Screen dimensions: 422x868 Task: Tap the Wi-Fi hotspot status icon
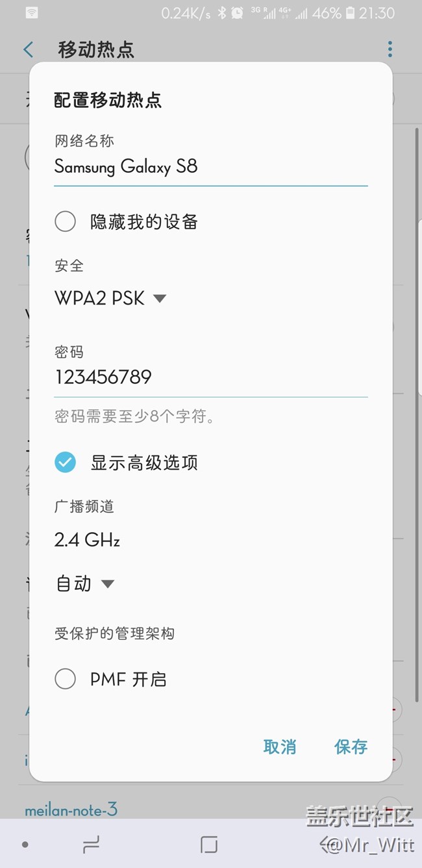[x=32, y=13]
